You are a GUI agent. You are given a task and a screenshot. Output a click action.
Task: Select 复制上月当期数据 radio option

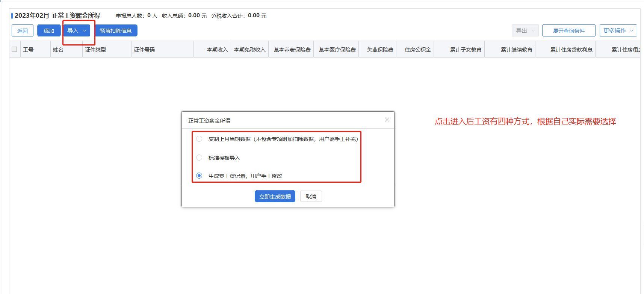[x=199, y=139]
